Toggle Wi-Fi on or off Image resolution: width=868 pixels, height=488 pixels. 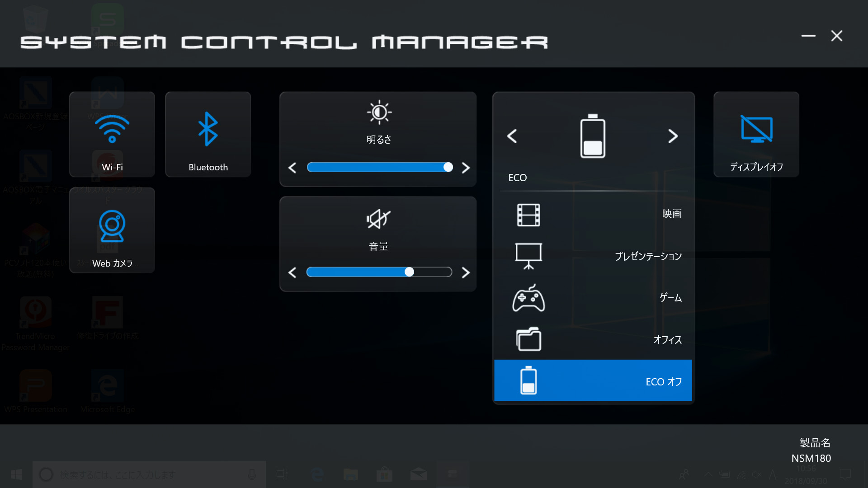coord(112,134)
